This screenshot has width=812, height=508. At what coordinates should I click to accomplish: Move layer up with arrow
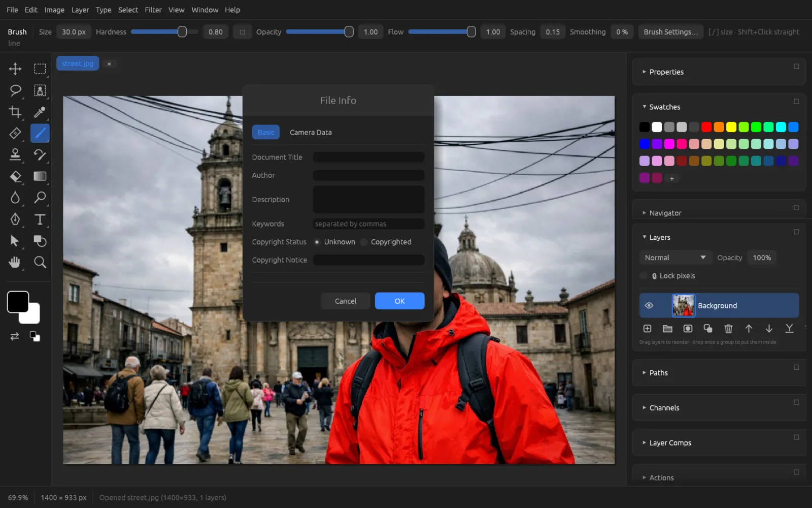[749, 329]
